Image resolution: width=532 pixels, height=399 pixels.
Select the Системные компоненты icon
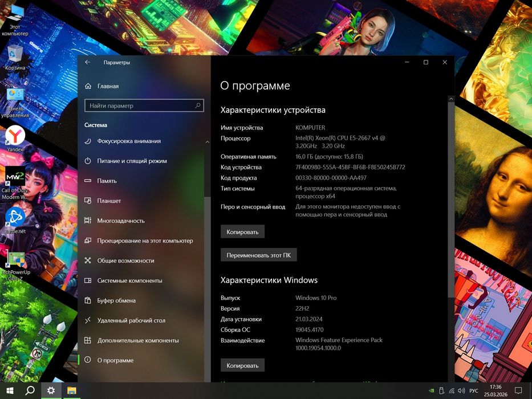(x=88, y=280)
